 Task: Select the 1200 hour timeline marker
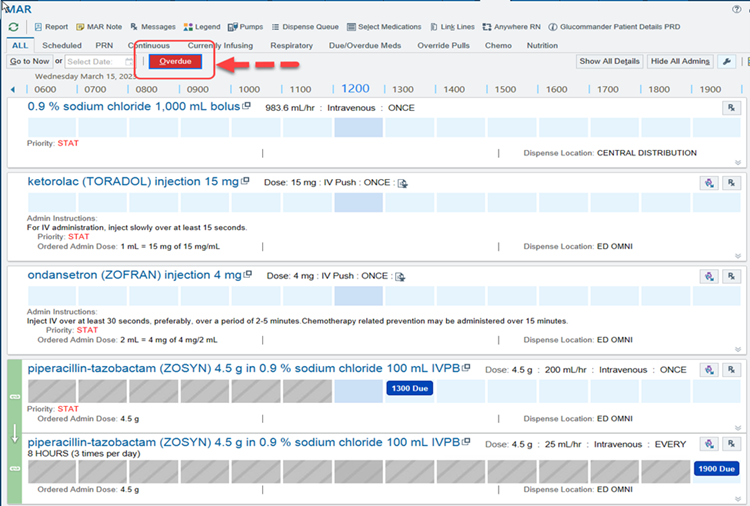355,89
